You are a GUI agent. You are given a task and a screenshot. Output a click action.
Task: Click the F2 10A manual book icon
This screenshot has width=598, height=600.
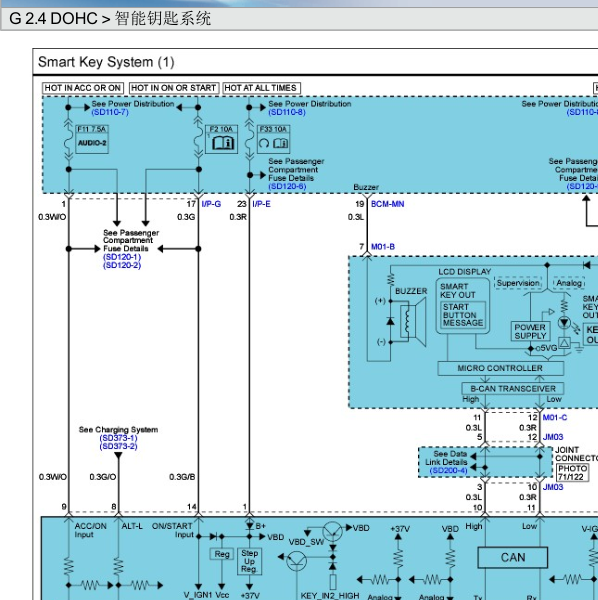[x=223, y=143]
